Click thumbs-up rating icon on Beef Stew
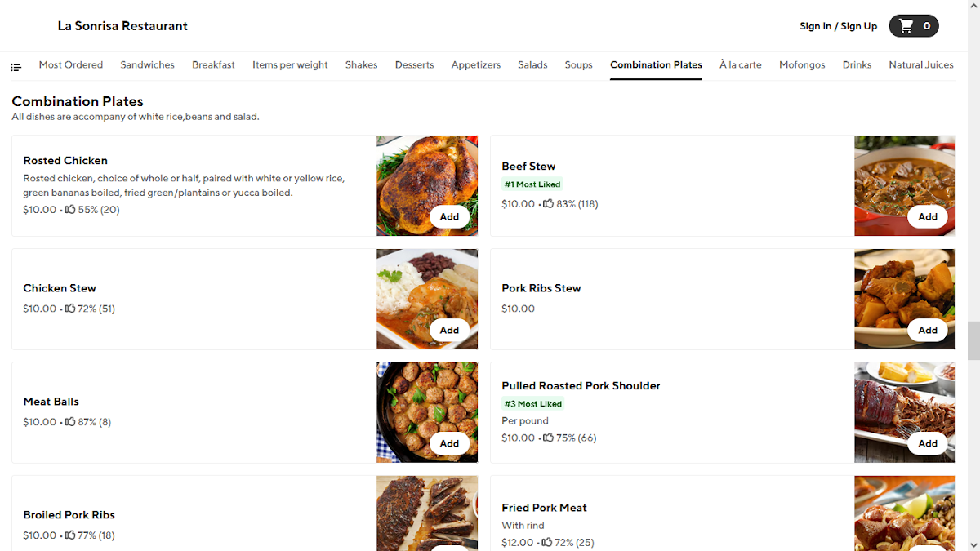The width and height of the screenshot is (980, 551). [549, 204]
